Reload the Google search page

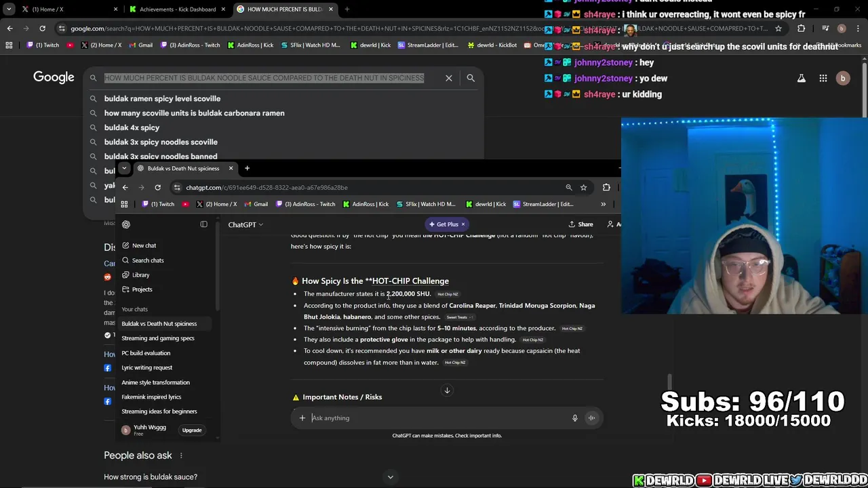tap(42, 28)
